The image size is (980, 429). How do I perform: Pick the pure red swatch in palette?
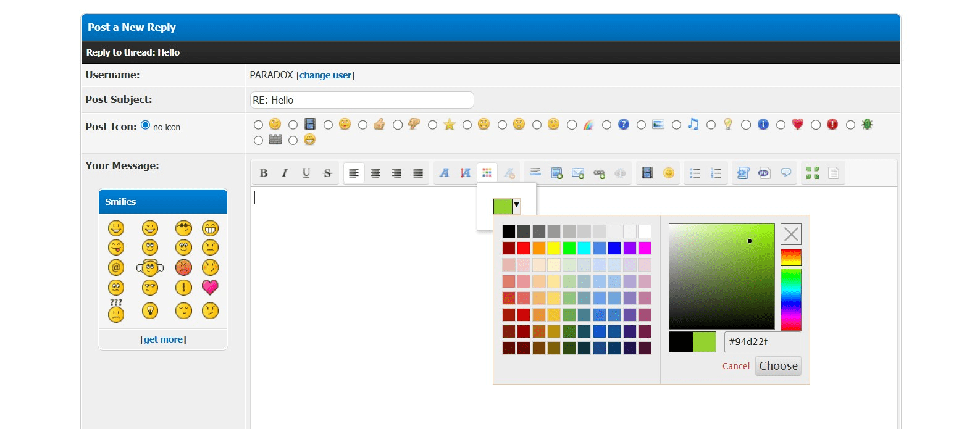(524, 248)
